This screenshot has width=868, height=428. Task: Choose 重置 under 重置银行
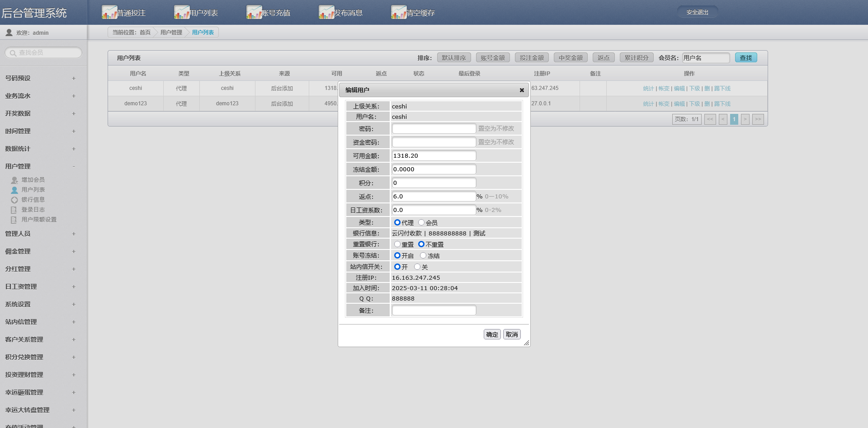point(397,244)
